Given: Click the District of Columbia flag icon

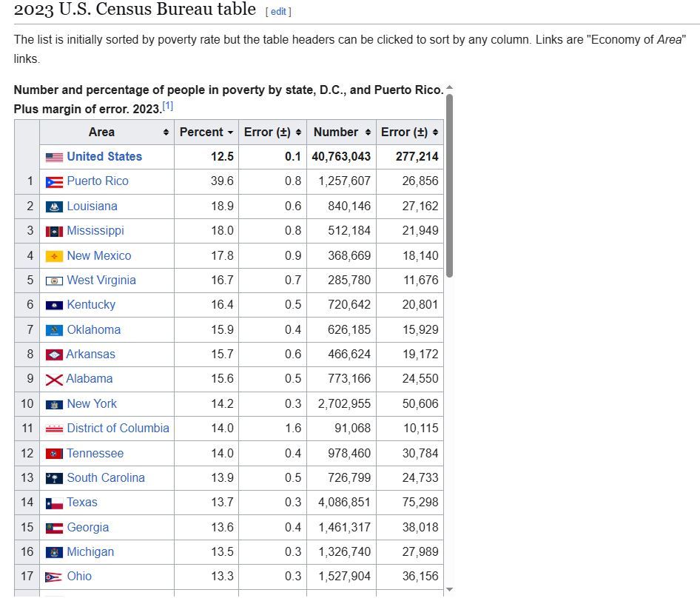Looking at the screenshot, I should tap(54, 429).
